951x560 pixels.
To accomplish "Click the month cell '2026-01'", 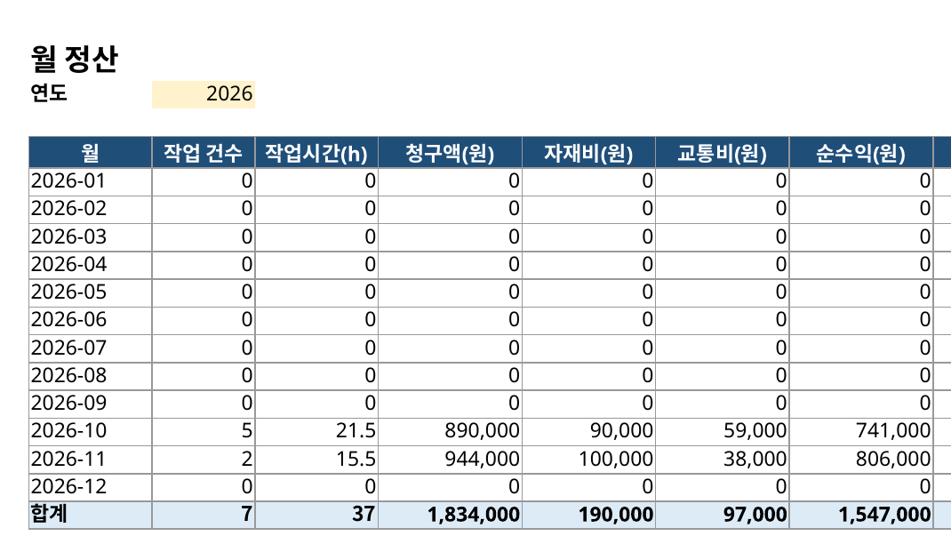I will pyautogui.click(x=91, y=181).
